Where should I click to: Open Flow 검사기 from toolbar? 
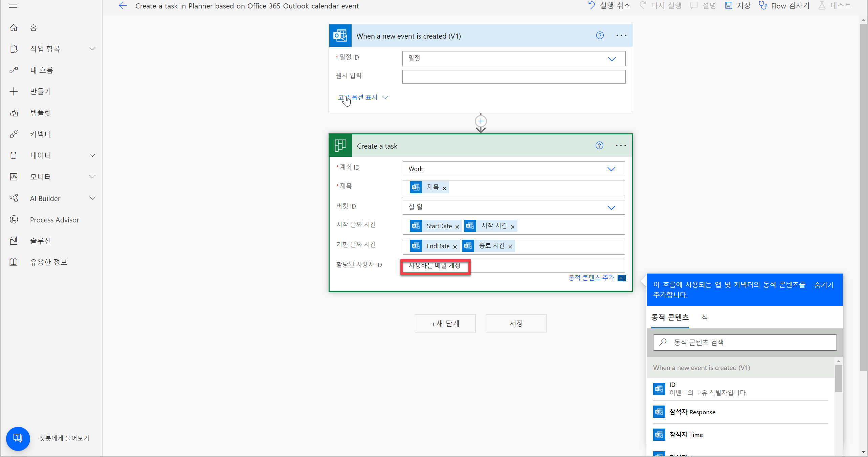(x=784, y=6)
